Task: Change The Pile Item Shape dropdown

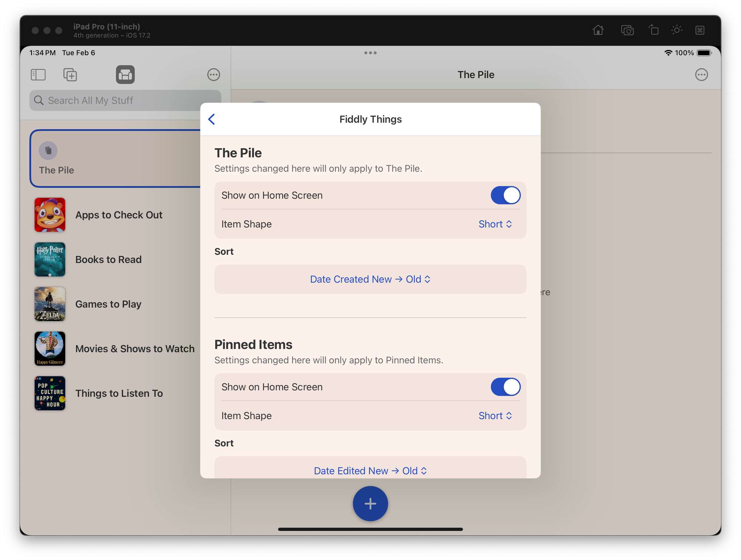Action: 495,224
